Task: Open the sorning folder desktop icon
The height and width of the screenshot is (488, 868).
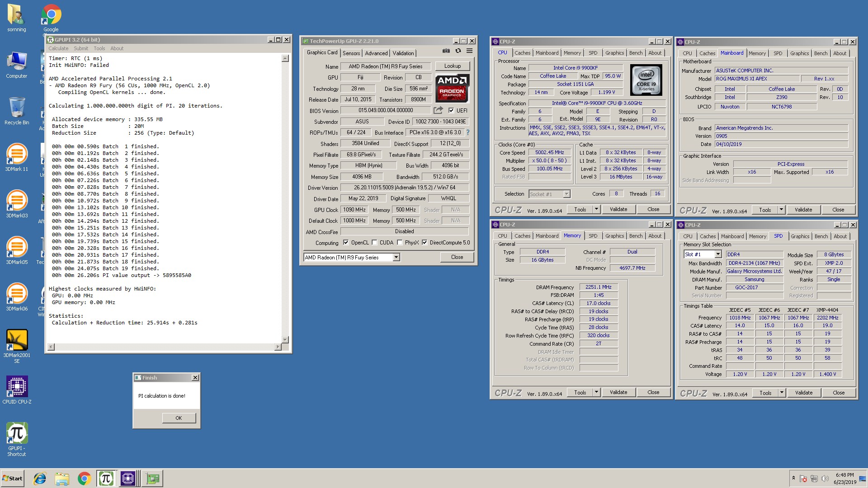Action: pos(16,19)
